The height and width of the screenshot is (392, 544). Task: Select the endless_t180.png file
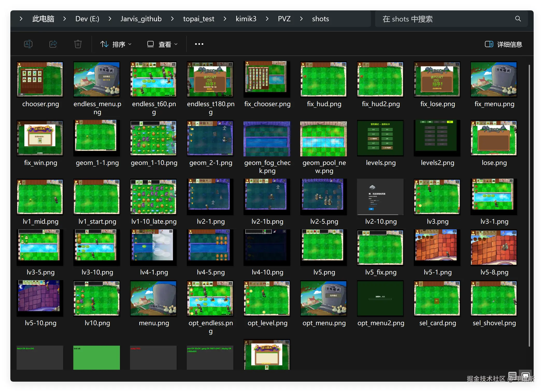click(x=210, y=79)
